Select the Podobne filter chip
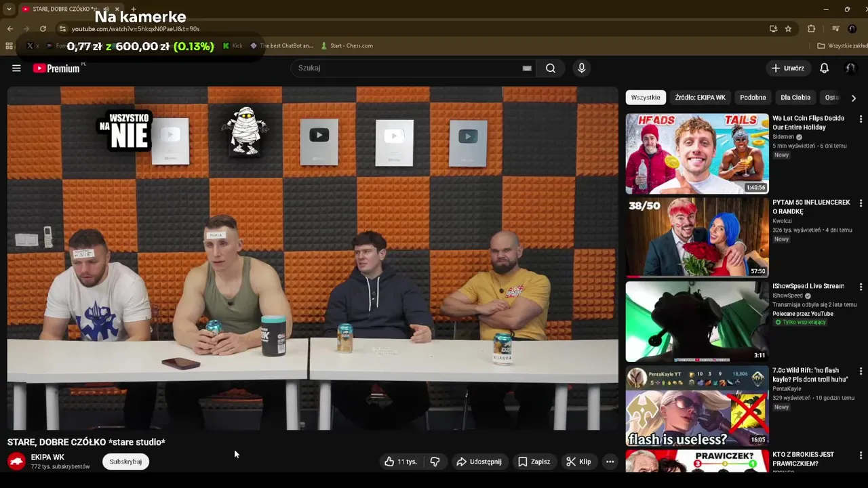 [753, 98]
